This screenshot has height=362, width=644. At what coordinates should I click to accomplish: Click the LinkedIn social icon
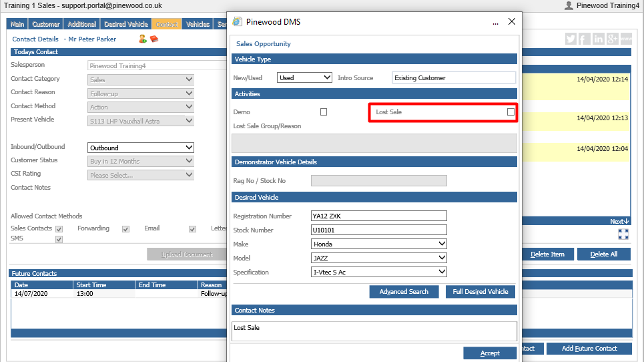598,39
